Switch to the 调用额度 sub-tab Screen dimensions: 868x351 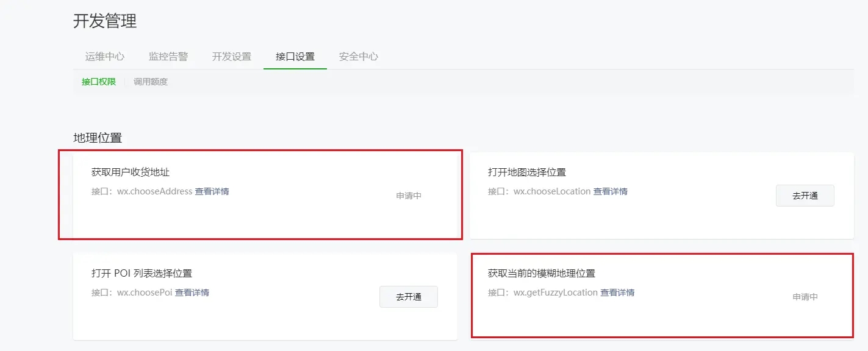pyautogui.click(x=151, y=82)
